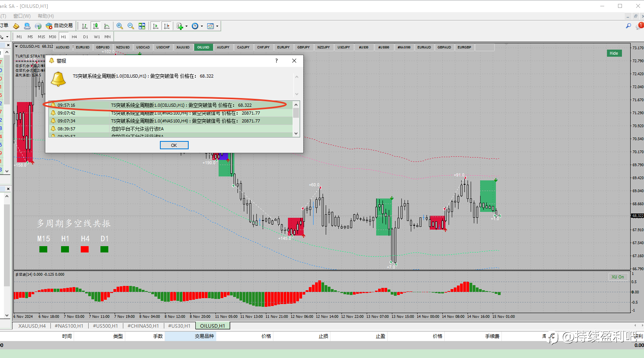The height and width of the screenshot is (358, 644).
Task: Open the 帮助(H) menu
Action: coord(46,16)
